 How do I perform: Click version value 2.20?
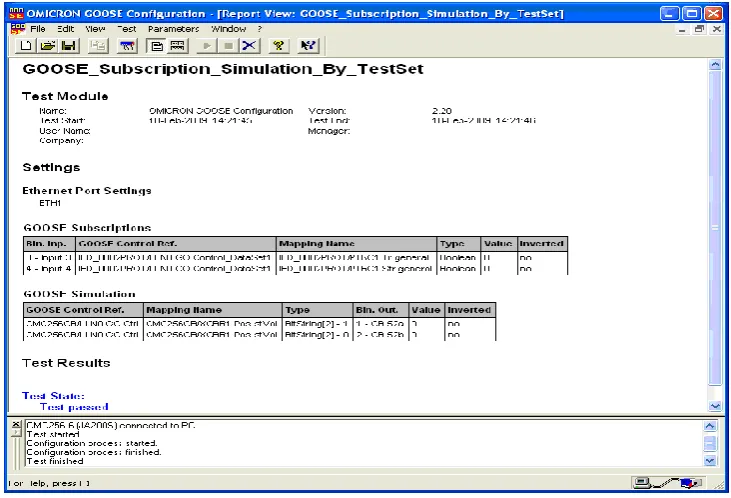click(441, 111)
